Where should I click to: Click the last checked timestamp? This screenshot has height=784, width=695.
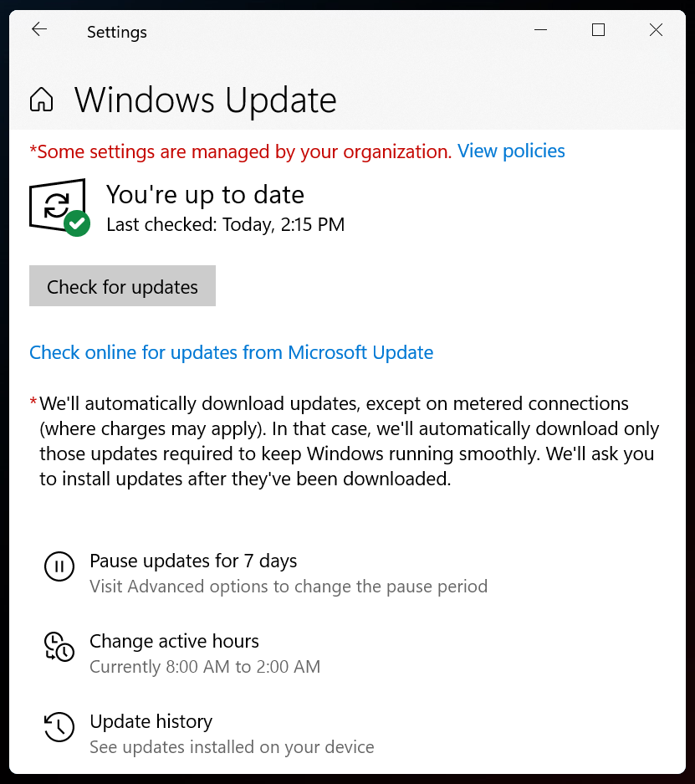coord(226,224)
